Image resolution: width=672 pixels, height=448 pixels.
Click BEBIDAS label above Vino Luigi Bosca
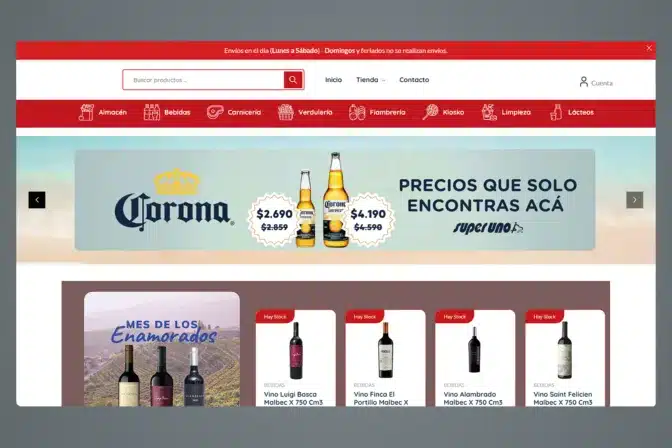pyautogui.click(x=274, y=385)
